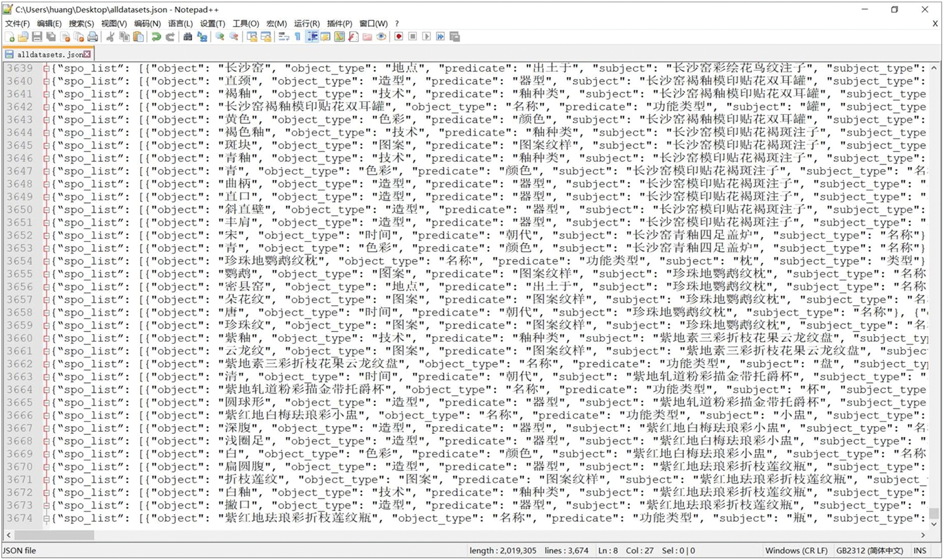Click the GB2312 encoding status field
This screenshot has height=560, width=944.
pos(869,550)
